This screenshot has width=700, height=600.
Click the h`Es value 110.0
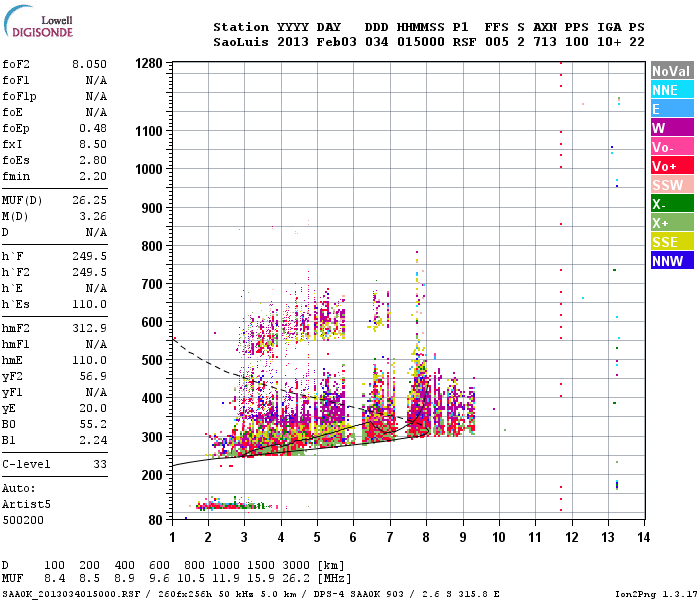click(89, 304)
